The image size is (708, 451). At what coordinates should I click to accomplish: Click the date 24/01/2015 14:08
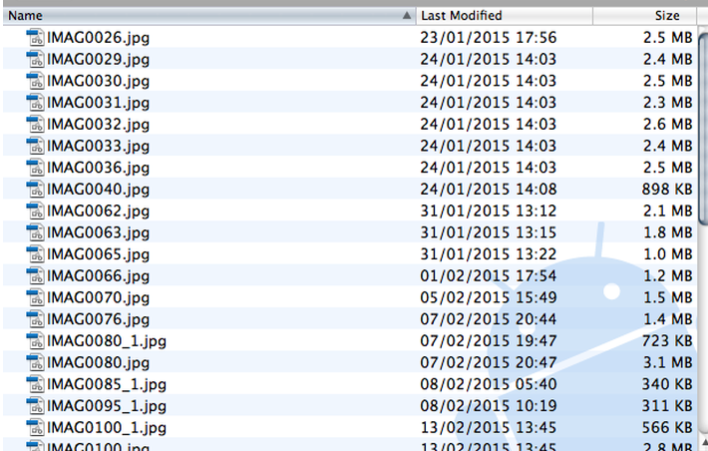pyautogui.click(x=489, y=189)
